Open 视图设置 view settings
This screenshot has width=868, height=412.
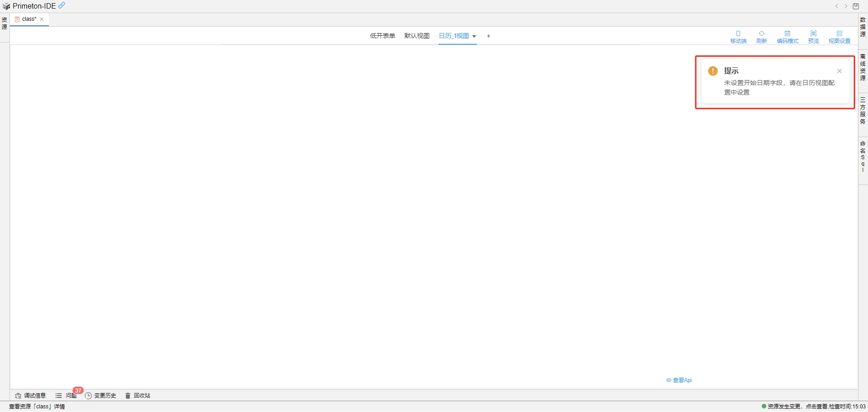(x=839, y=37)
